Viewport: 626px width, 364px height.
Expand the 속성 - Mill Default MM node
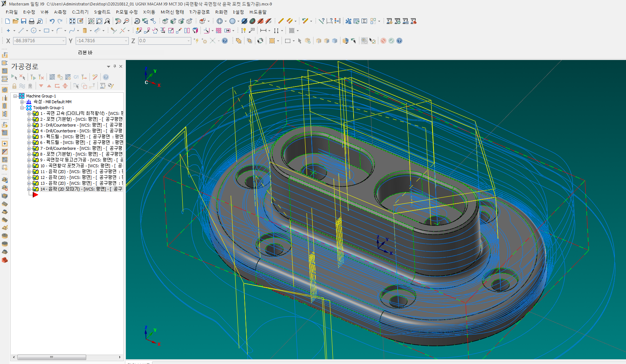(22, 102)
